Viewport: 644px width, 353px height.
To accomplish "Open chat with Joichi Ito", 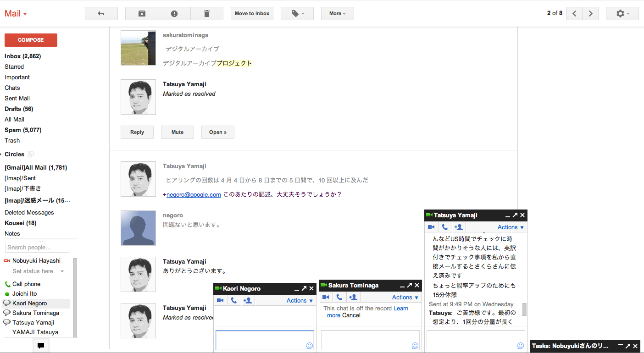I will [x=25, y=293].
